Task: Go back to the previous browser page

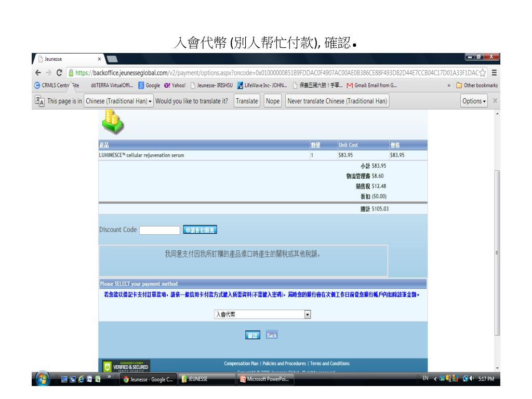Action: click(38, 73)
